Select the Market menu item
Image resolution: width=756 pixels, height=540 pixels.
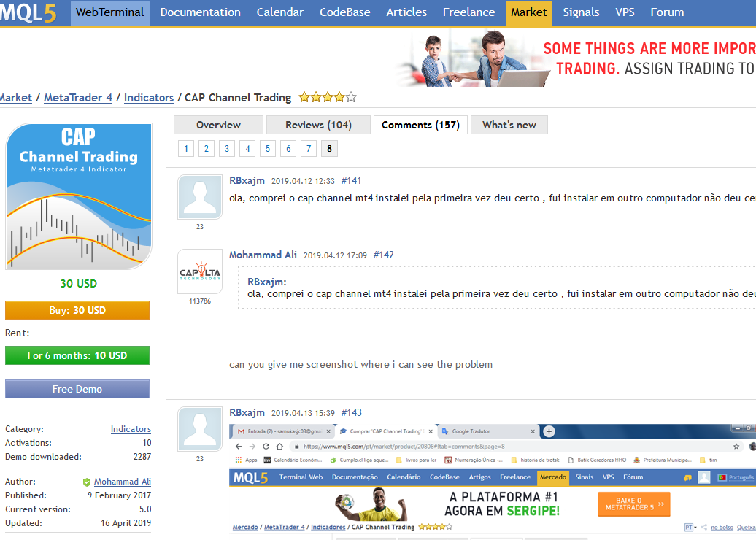click(529, 13)
